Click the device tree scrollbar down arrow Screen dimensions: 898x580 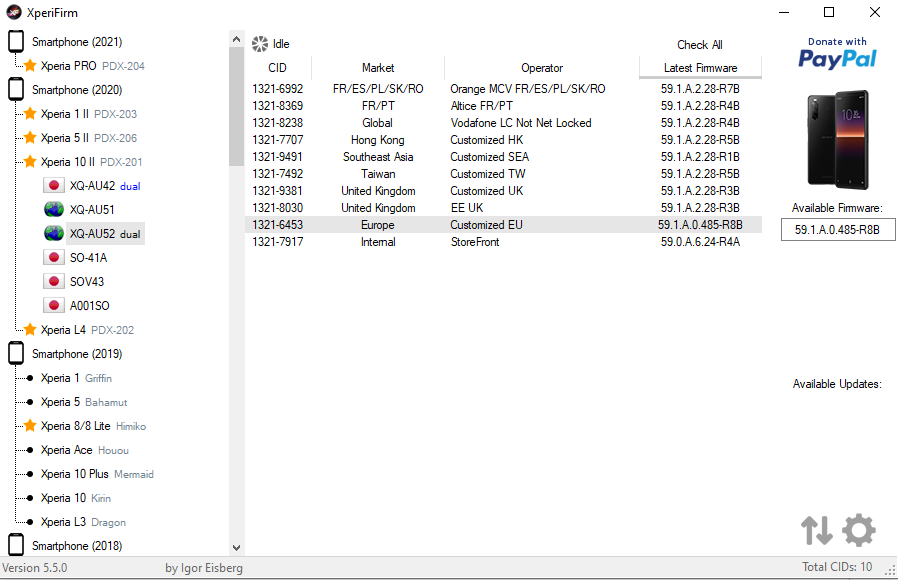237,547
